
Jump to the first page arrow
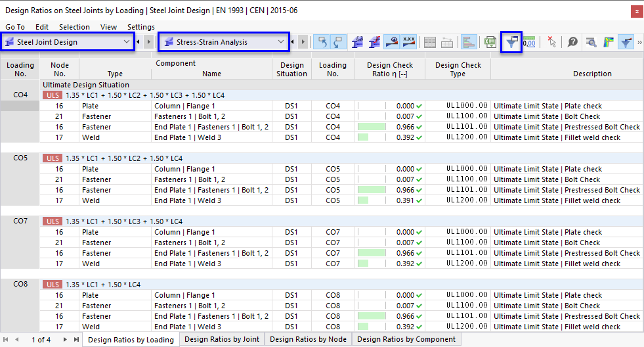point(6,340)
